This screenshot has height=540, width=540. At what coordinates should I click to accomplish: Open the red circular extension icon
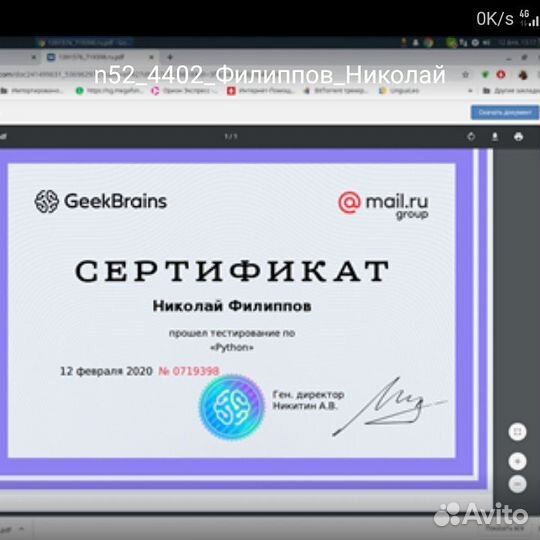click(501, 74)
